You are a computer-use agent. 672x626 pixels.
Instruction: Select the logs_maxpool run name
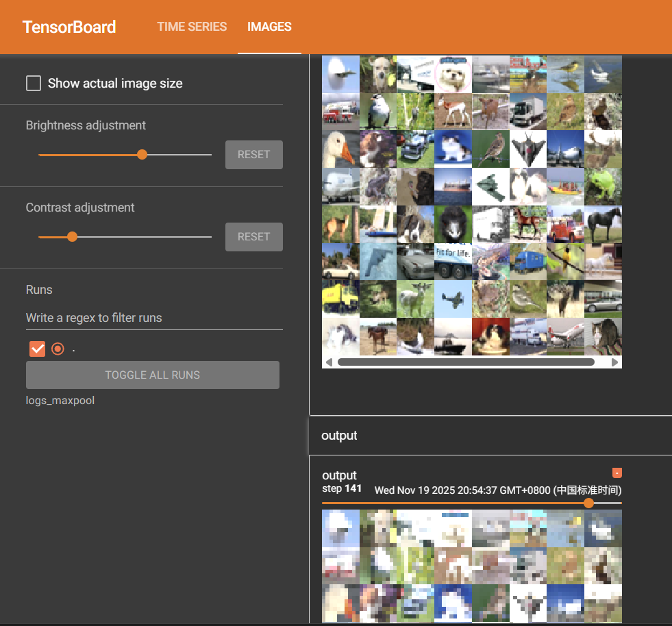point(60,400)
